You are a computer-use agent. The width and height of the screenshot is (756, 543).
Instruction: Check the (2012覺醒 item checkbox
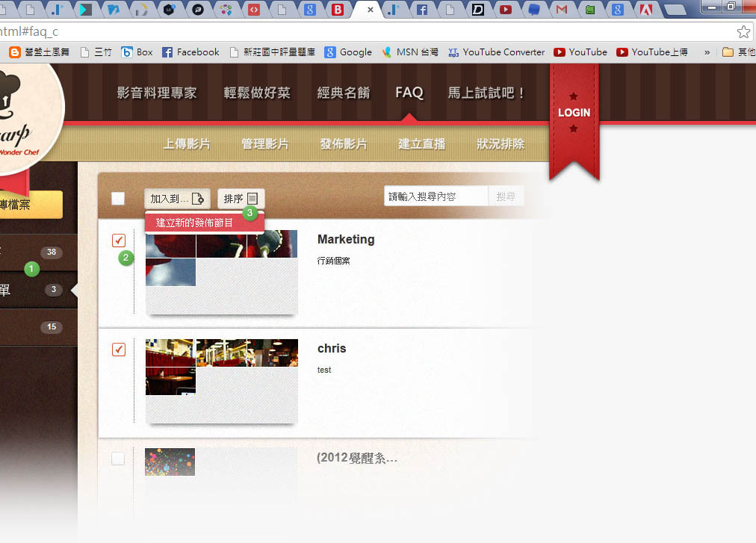118,458
